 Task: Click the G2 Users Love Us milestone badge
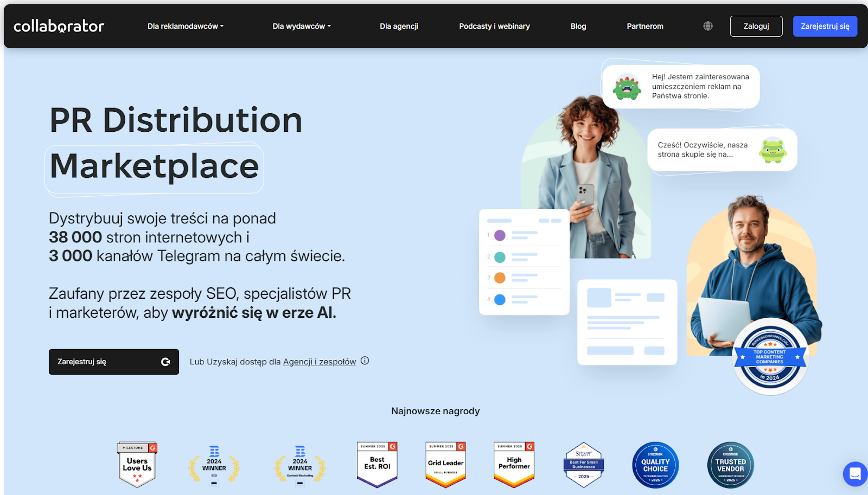136,464
